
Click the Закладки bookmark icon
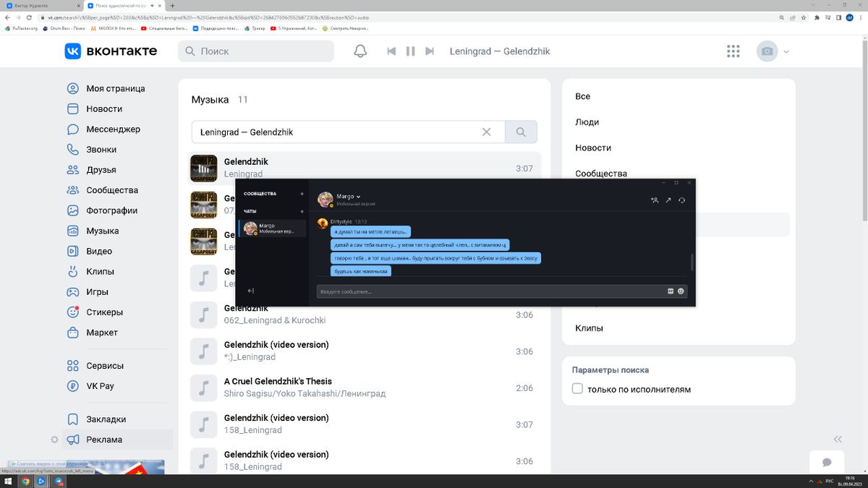[x=72, y=419]
